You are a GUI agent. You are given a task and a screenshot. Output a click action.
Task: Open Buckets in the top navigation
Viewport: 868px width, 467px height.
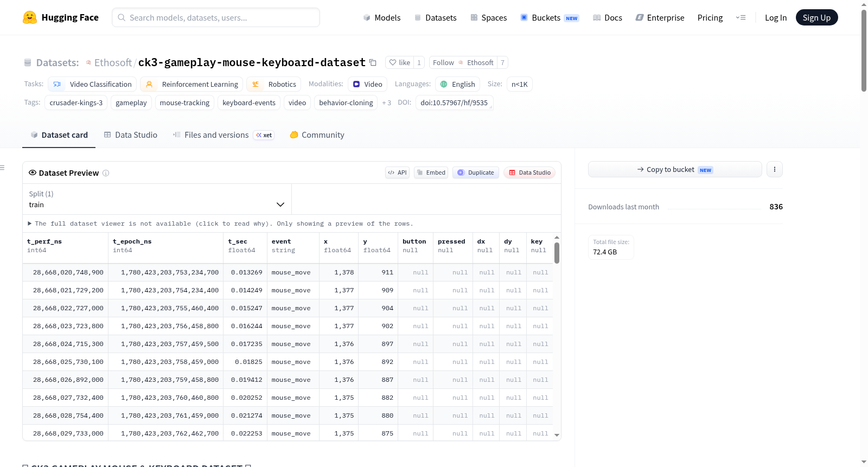coord(550,17)
